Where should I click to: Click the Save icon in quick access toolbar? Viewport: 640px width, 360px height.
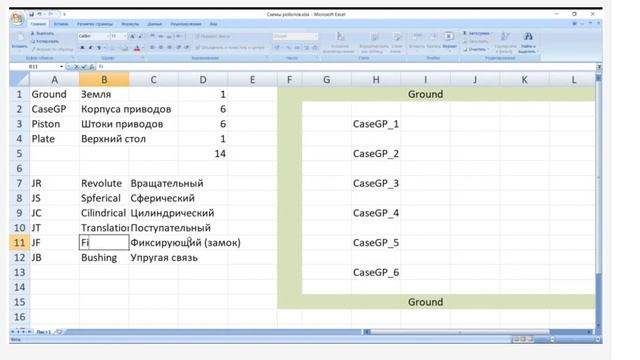[31, 14]
